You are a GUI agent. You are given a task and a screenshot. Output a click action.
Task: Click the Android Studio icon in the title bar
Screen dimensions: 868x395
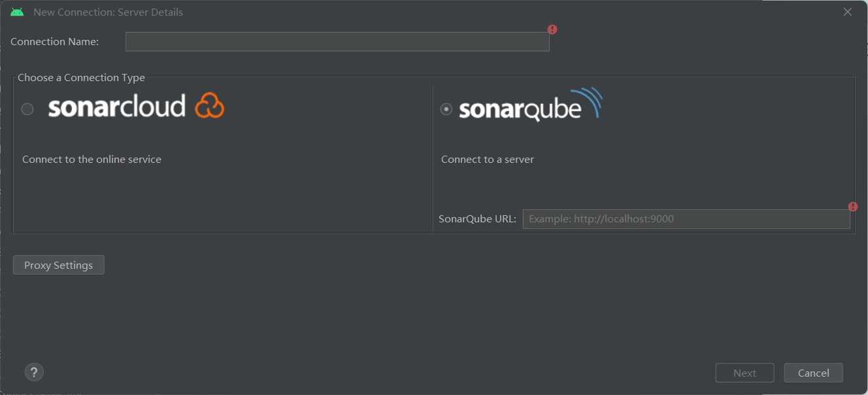(x=16, y=11)
